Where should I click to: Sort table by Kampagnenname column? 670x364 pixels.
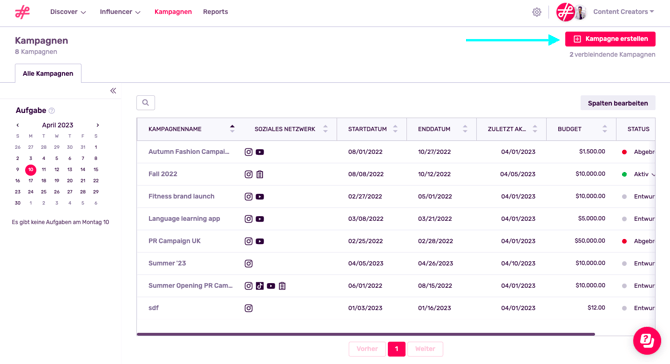232,129
